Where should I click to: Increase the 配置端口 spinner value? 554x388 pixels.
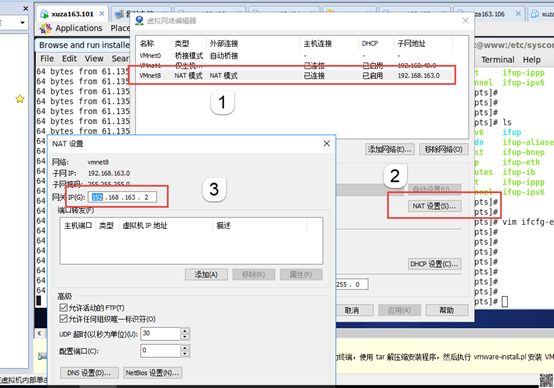185,348
